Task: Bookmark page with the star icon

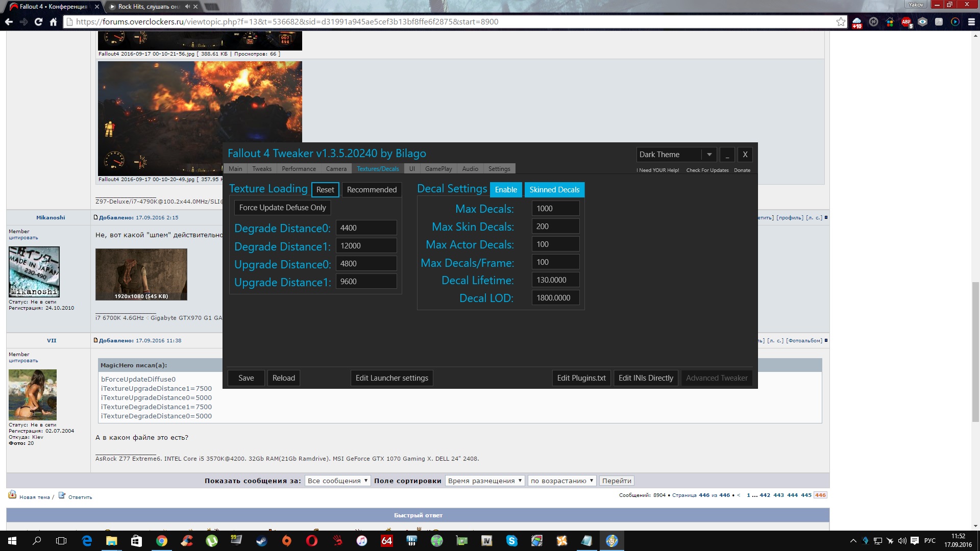Action: tap(841, 22)
